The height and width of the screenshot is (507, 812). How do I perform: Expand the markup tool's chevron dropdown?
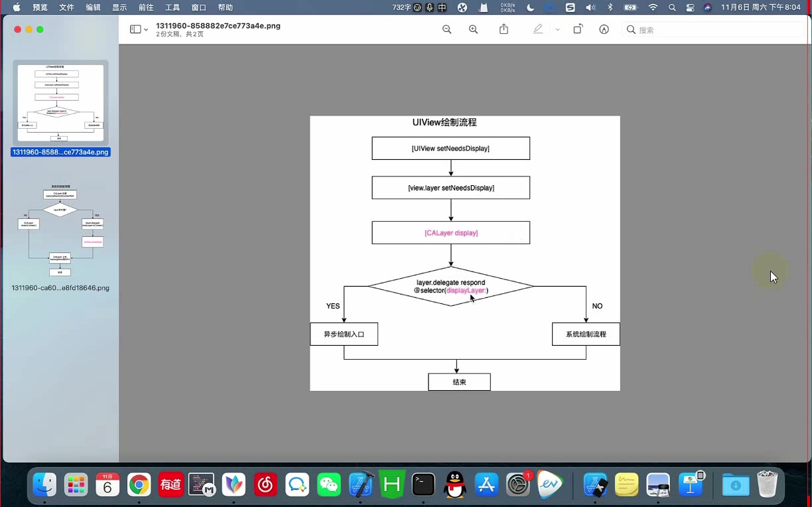[x=557, y=29]
